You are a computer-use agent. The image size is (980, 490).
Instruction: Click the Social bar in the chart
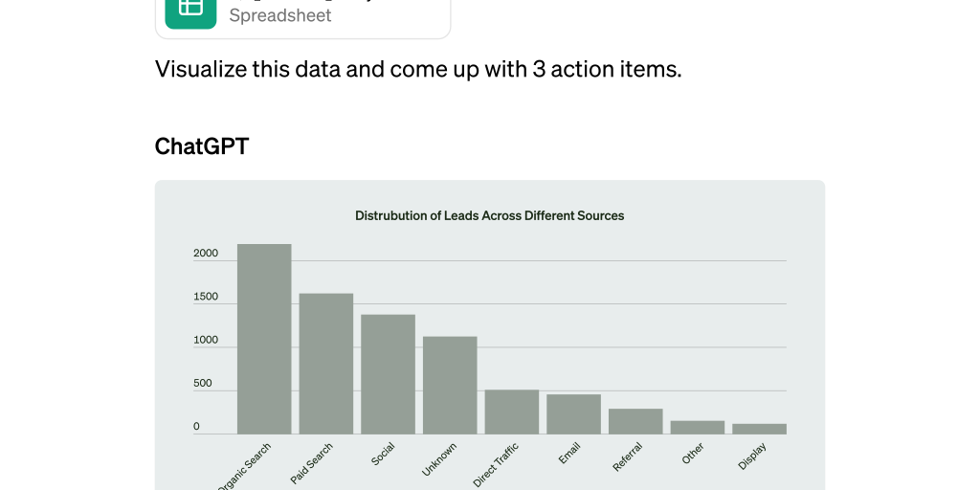pos(388,374)
